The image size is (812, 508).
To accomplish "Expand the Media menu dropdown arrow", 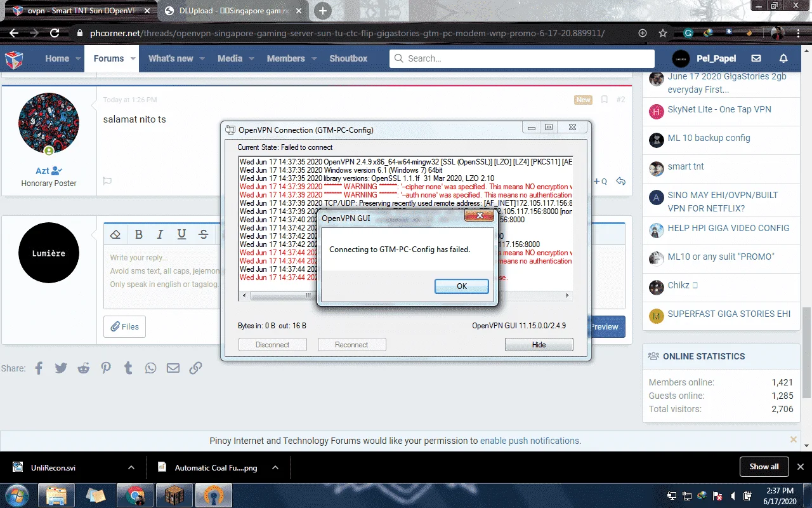I will [251, 58].
